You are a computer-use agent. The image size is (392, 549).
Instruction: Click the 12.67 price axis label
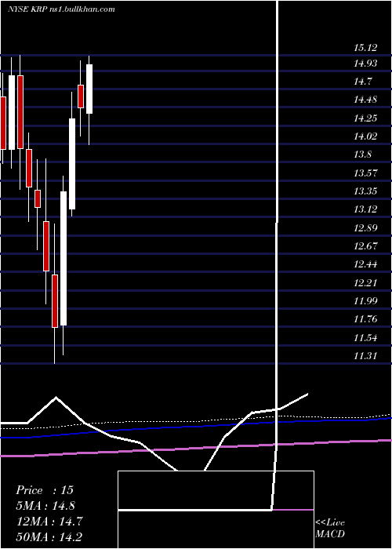pyautogui.click(x=365, y=245)
